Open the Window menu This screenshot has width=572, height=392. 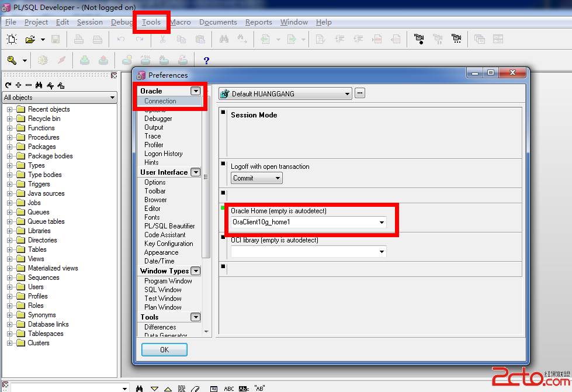click(294, 22)
